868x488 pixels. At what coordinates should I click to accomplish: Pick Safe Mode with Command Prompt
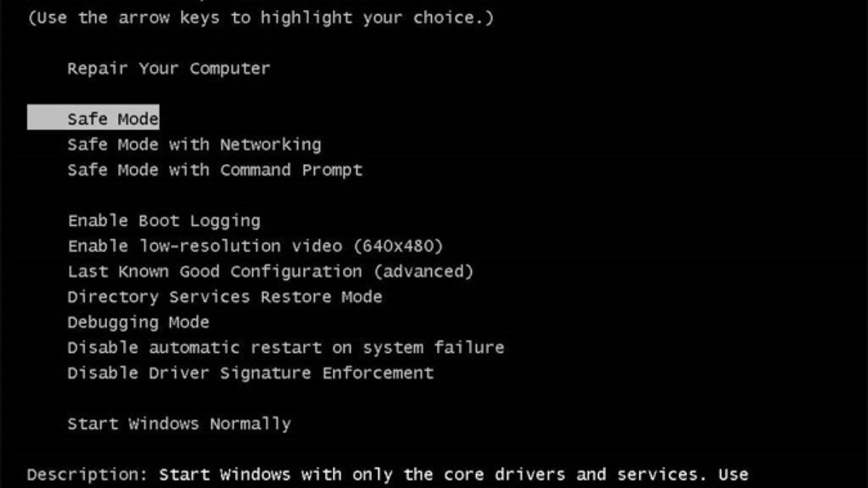tap(215, 170)
